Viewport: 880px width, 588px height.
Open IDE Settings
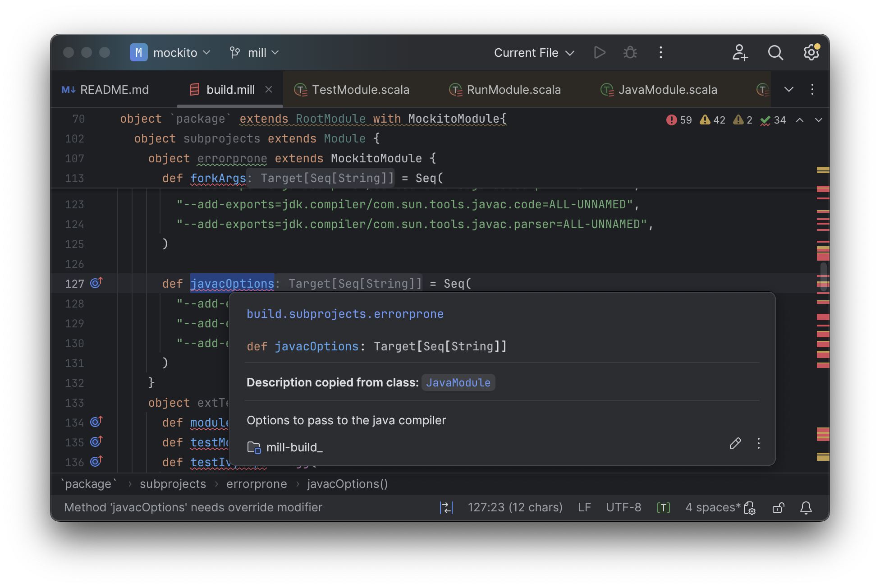pos(811,52)
